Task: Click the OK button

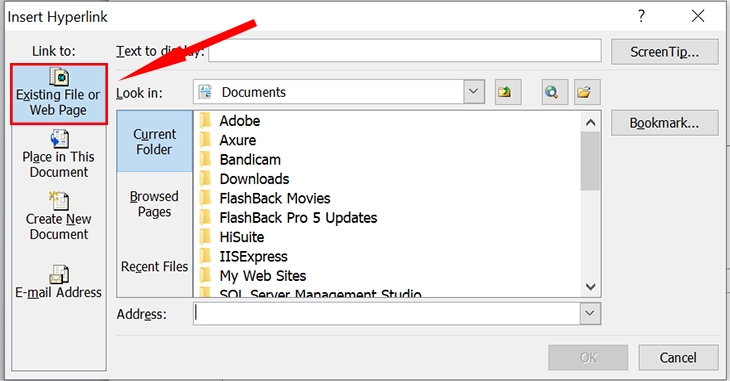Action: (588, 357)
